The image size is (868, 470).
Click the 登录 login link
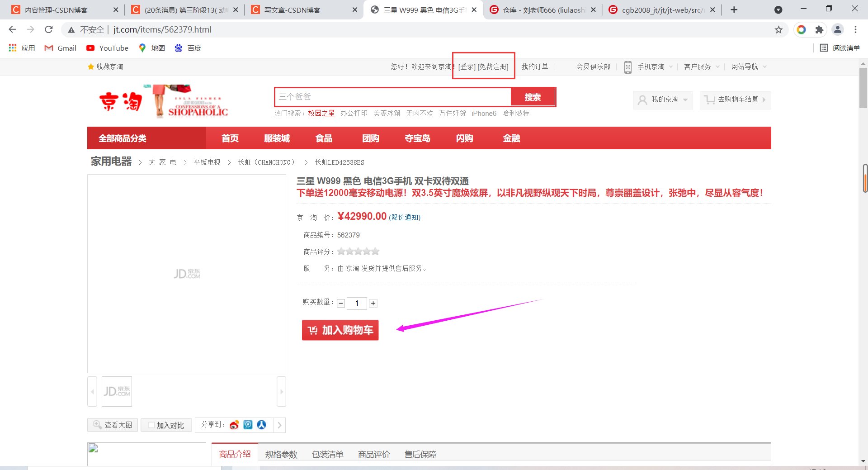[x=467, y=66]
